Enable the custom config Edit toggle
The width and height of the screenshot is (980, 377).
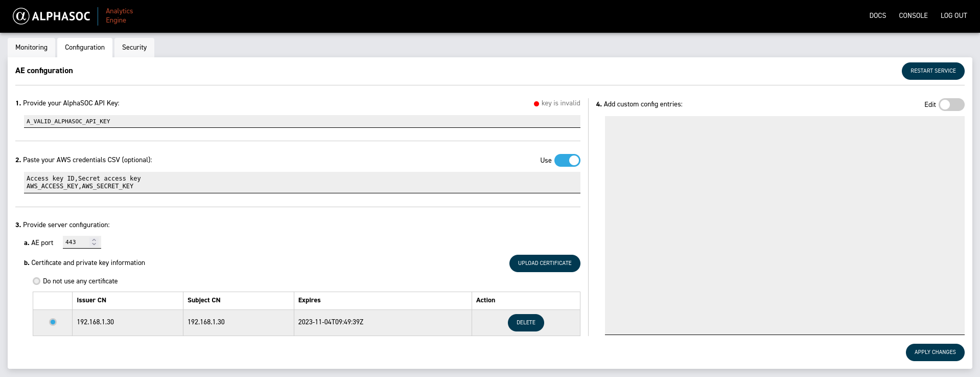click(951, 105)
